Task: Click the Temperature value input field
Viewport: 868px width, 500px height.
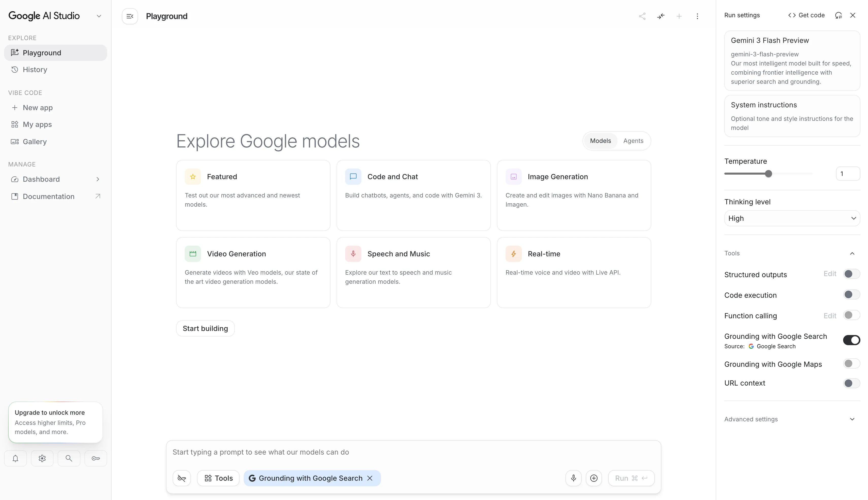Action: (848, 174)
